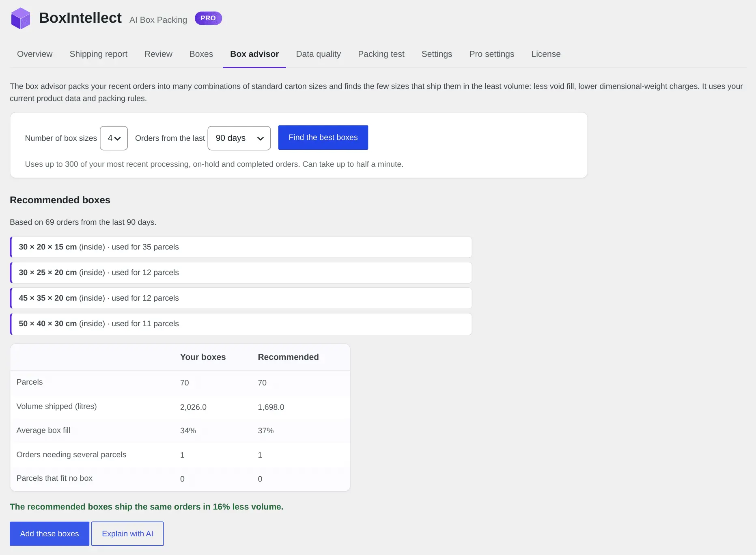Viewport: 756px width, 555px height.
Task: Select the 45 × 35 × 20 cm box row
Action: pos(241,298)
